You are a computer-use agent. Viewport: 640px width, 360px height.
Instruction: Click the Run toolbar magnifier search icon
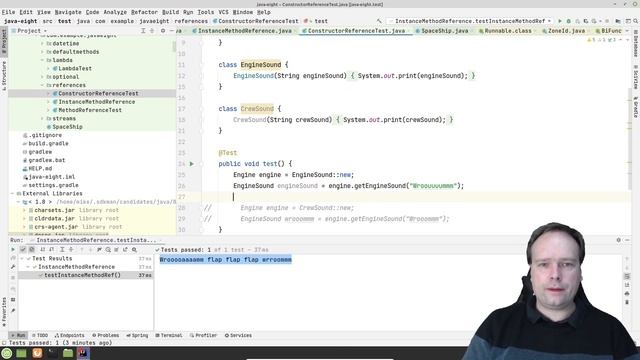coord(134,249)
